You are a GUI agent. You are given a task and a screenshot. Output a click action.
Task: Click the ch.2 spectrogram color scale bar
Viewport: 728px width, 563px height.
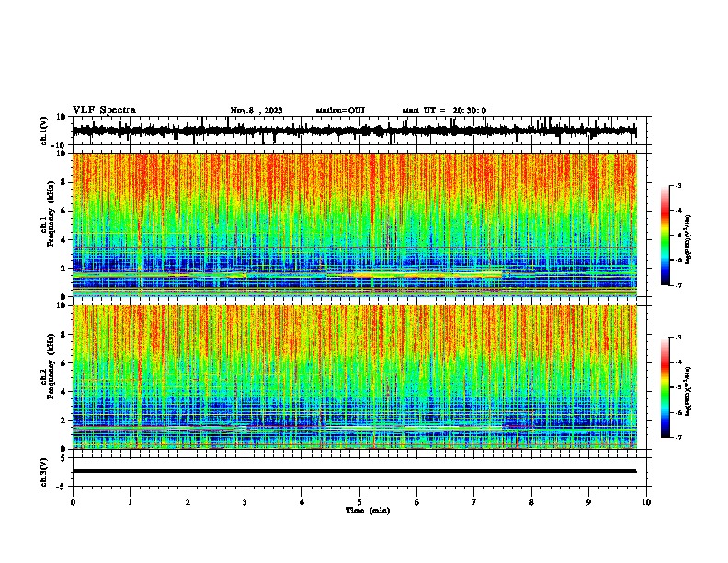coord(665,387)
